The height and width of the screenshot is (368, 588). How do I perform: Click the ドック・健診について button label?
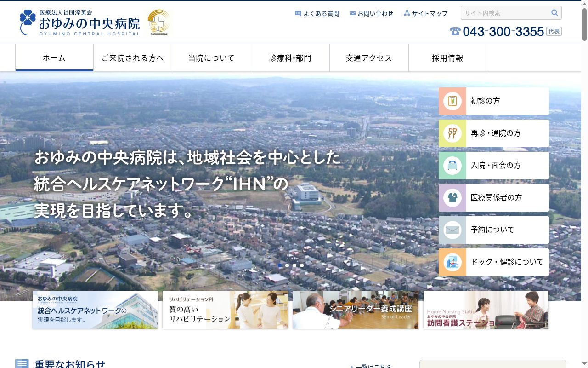[507, 262]
